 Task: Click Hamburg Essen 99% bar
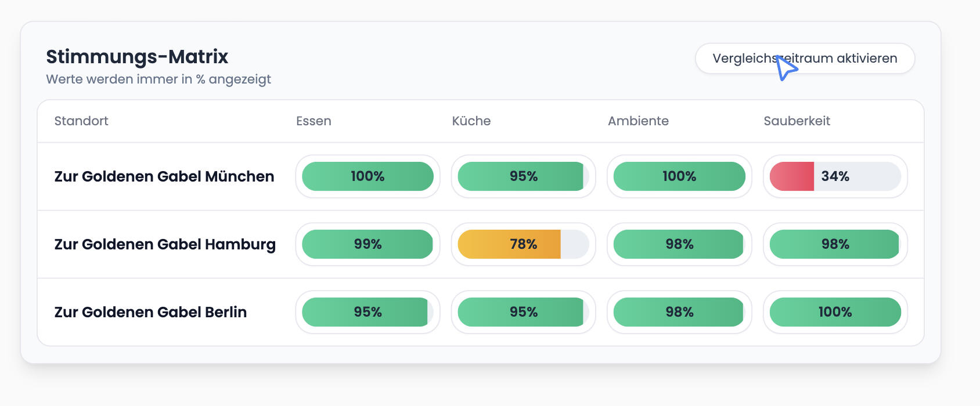(x=368, y=244)
